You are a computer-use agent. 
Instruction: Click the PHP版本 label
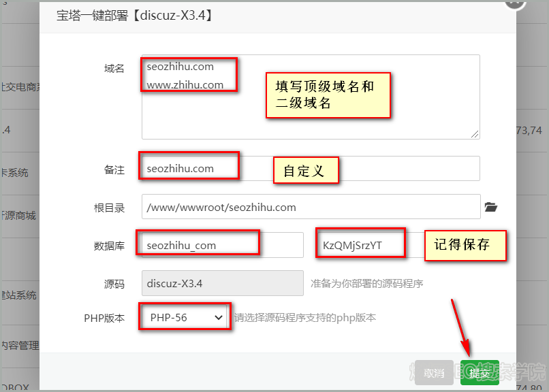point(104,318)
